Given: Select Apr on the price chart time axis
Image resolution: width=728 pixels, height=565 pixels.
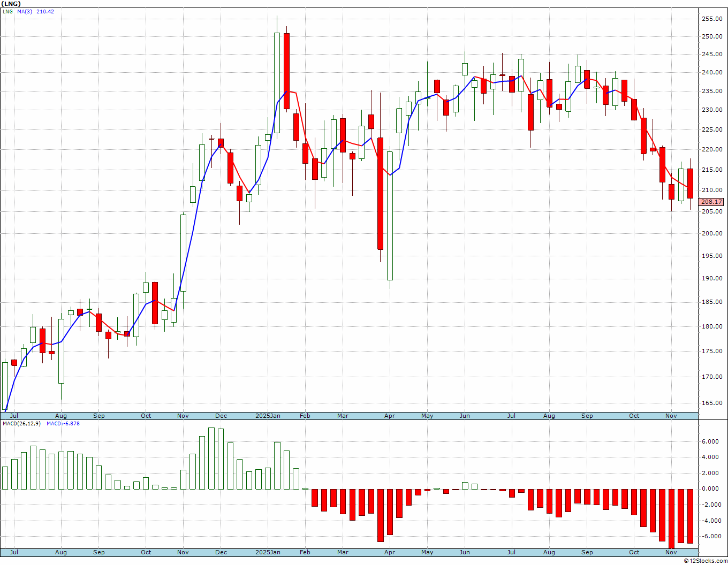Looking at the screenshot, I should coord(390,416).
